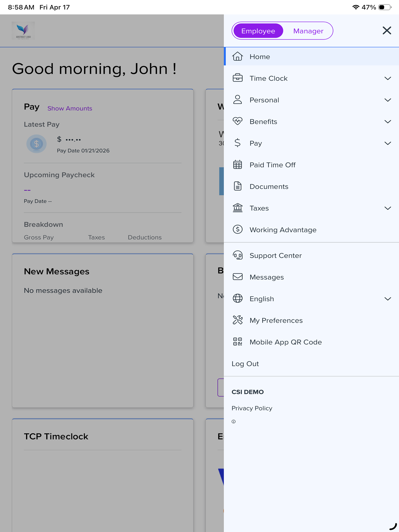
Task: Click the CSI DEMO company label
Action: pyautogui.click(x=247, y=392)
